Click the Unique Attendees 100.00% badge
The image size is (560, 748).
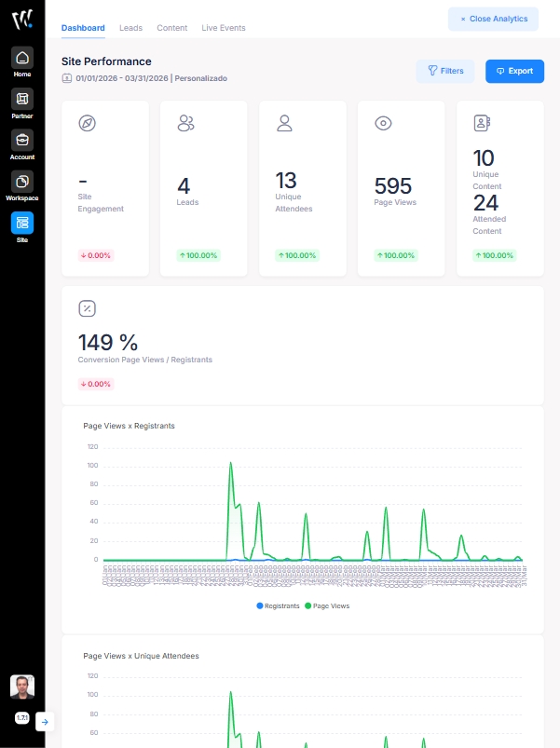click(x=297, y=255)
